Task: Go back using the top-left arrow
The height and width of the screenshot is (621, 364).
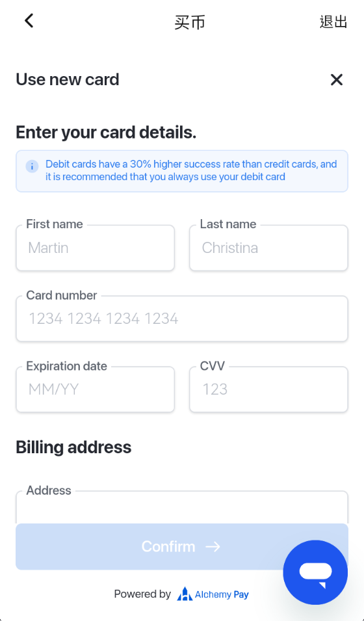Action: [x=29, y=21]
